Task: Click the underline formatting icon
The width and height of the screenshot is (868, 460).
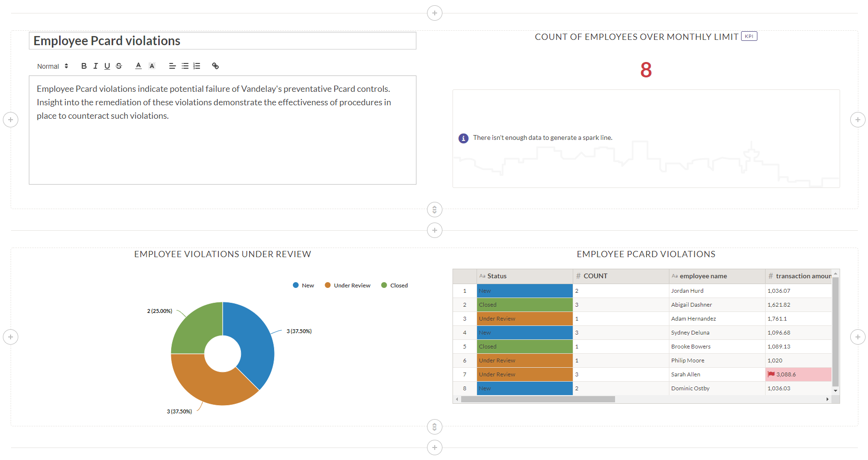Action: pos(107,66)
